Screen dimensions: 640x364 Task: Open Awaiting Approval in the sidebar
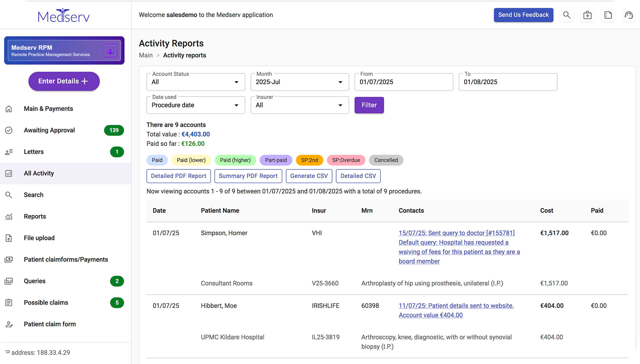[49, 130]
